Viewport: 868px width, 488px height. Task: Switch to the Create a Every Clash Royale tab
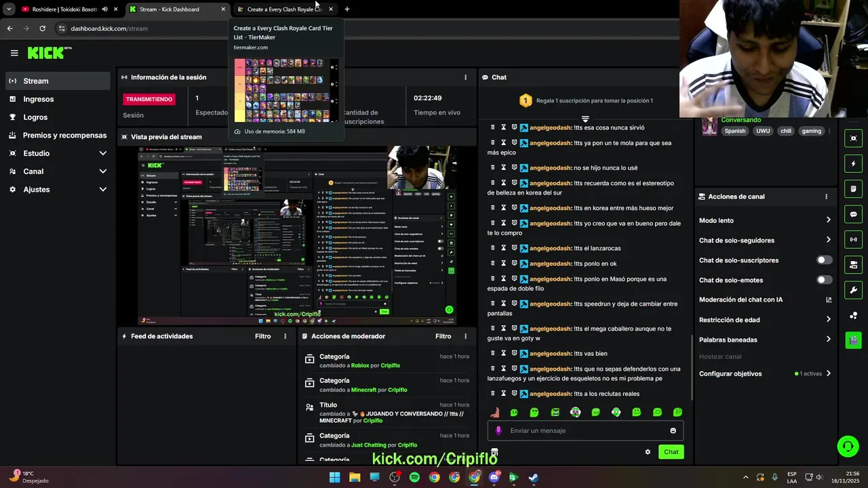click(283, 9)
